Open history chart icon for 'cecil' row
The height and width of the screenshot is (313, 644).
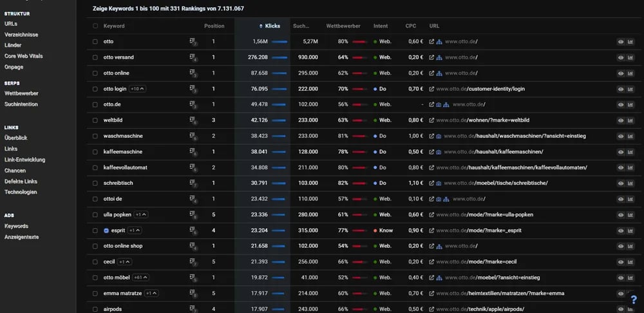(630, 262)
